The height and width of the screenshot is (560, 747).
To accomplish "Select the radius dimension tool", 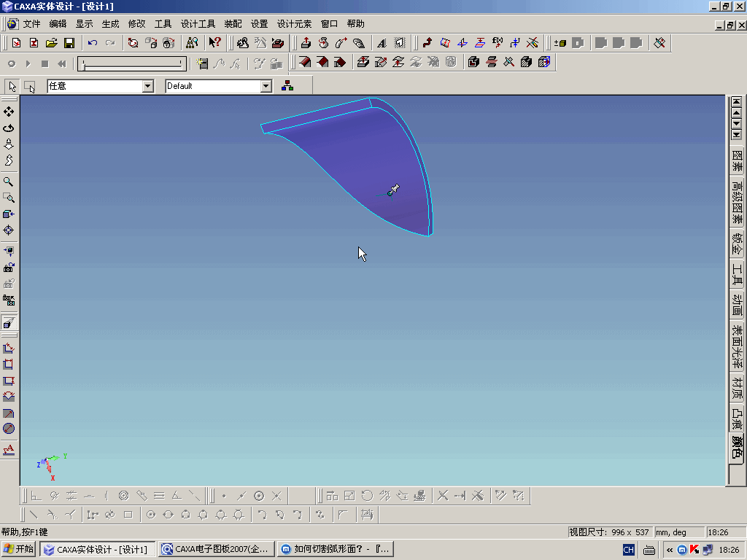I will coord(9,413).
